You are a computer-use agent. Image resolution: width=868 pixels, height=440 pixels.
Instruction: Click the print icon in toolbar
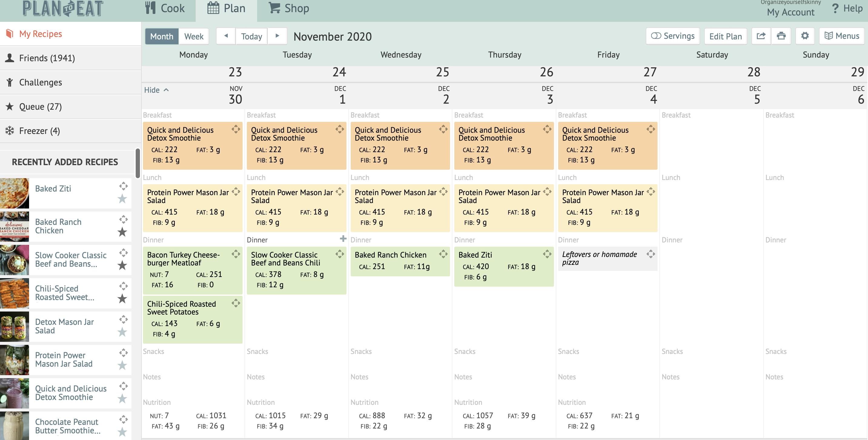tap(781, 36)
